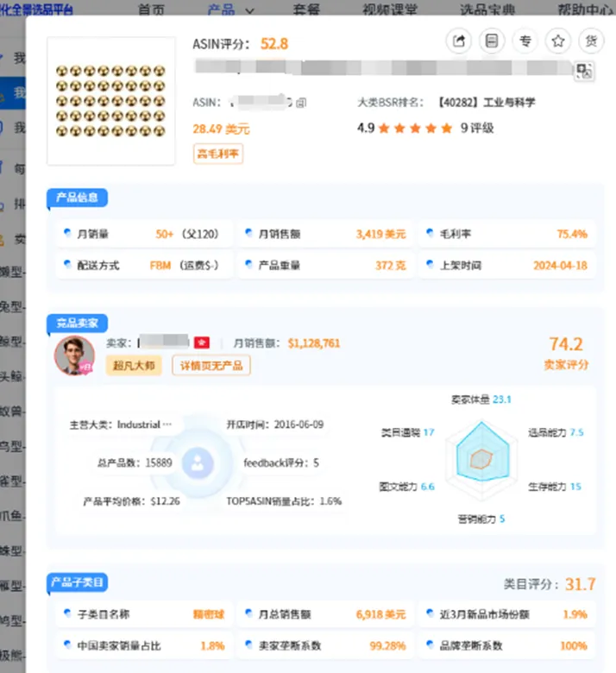Screen dimensions: 616x673
Task: Open the 首页 menu item
Action: coord(151,9)
